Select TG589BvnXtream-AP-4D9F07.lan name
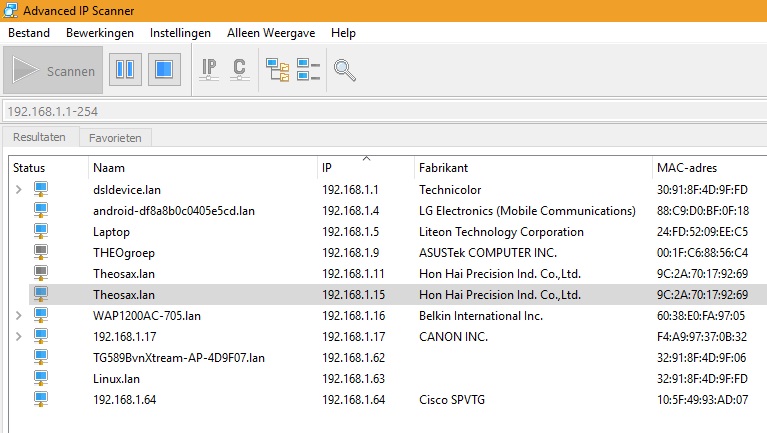Screen dimensions: 767x433 pyautogui.click(x=179, y=358)
